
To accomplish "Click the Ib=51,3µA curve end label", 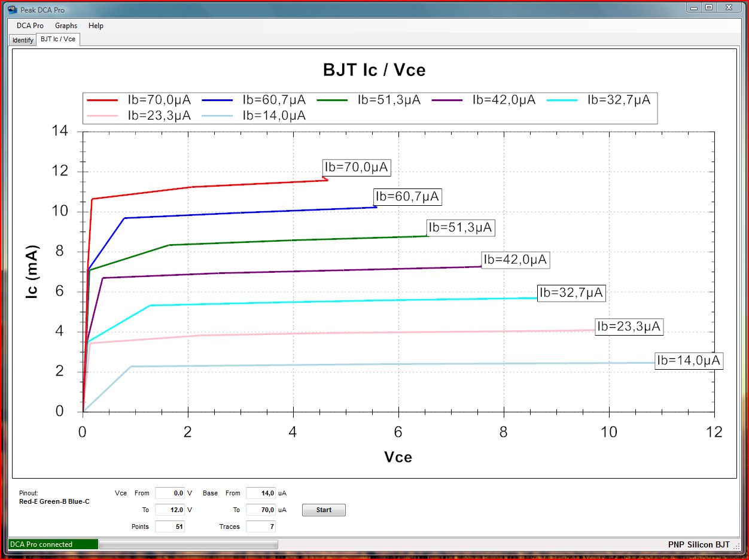I will (x=461, y=227).
